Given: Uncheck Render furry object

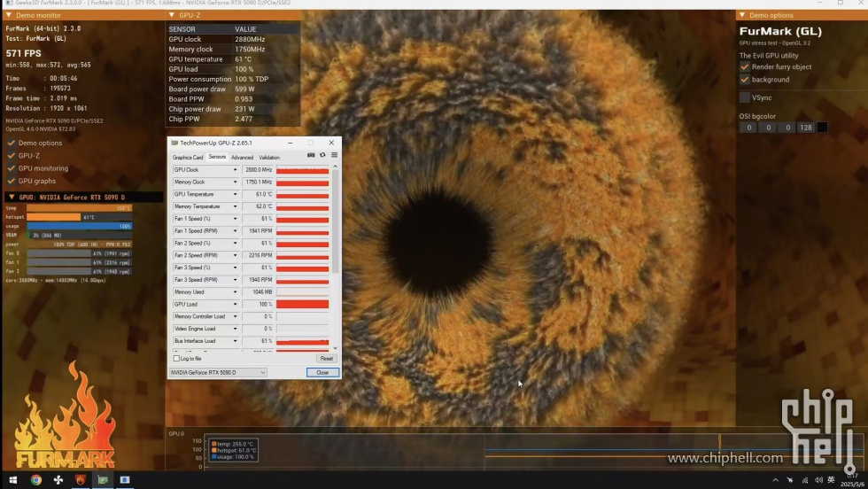Looking at the screenshot, I should 745,67.
